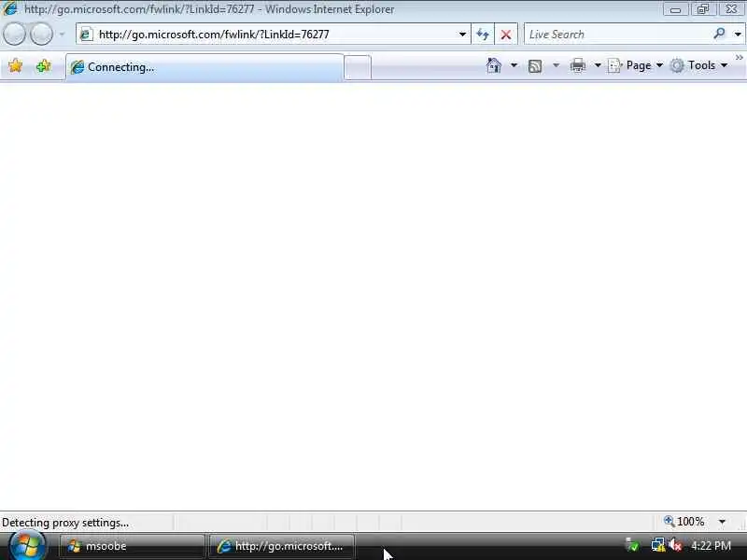Click the Print icon

577,65
